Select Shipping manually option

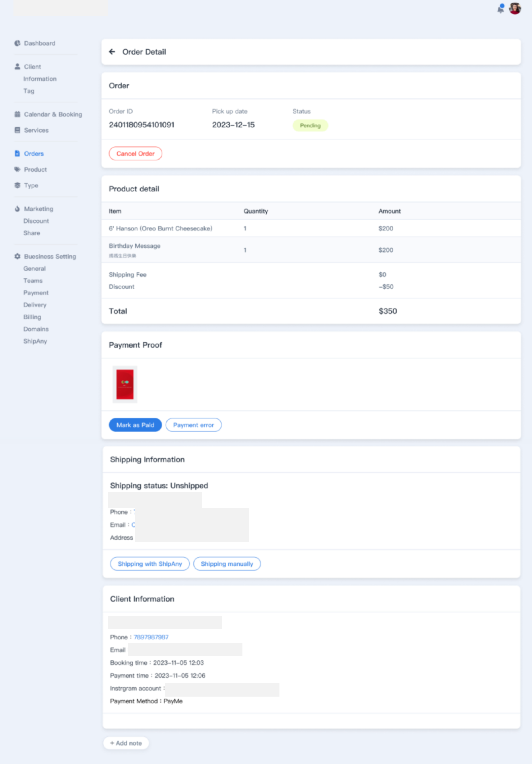click(227, 564)
